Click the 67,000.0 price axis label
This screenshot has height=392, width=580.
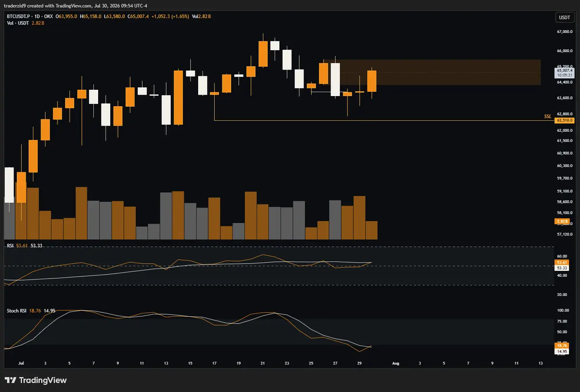coord(564,32)
